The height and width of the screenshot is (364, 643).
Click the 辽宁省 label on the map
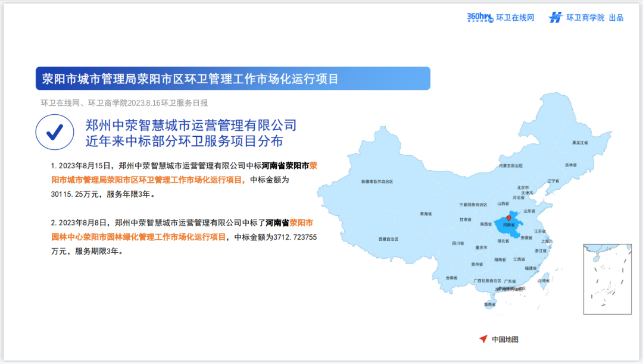tap(553, 181)
